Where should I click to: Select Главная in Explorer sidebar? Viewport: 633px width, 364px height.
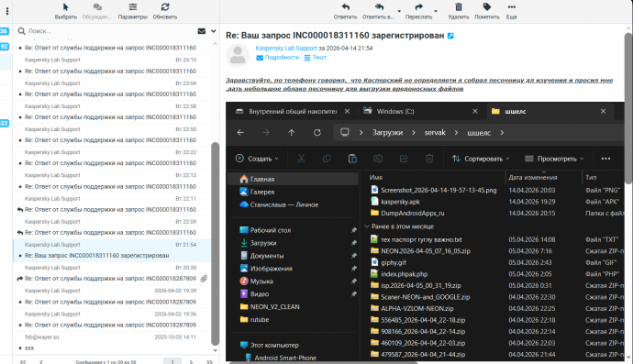coord(293,179)
